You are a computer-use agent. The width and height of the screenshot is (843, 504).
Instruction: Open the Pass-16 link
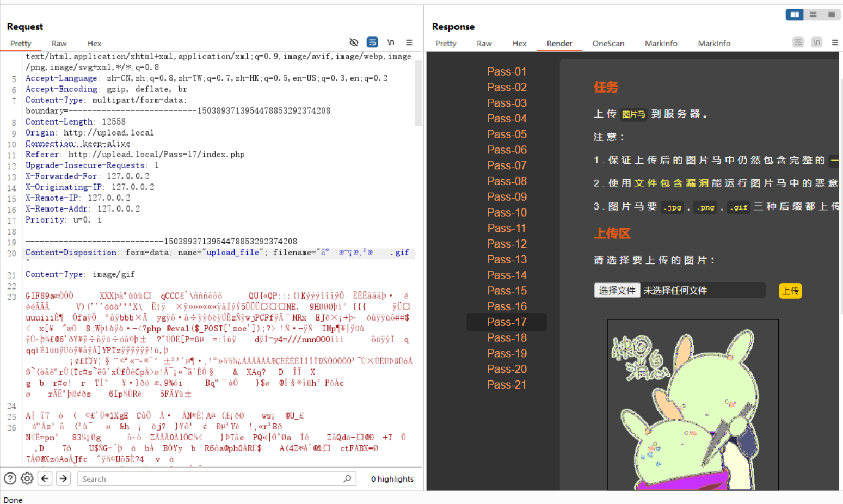point(507,306)
